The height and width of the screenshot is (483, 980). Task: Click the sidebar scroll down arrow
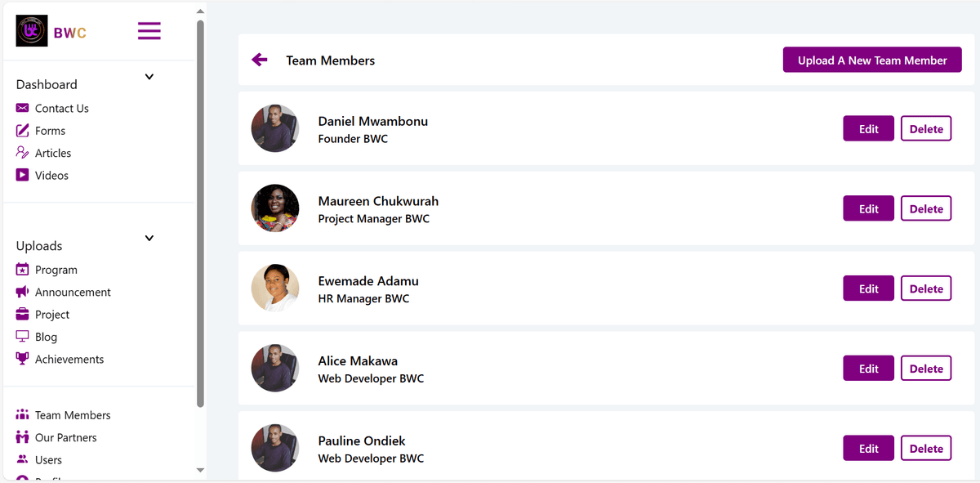[200, 470]
